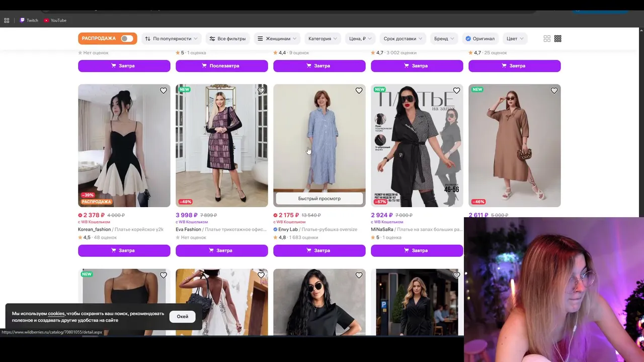Open Быстрый просмотр for Envy Lab dress

click(319, 199)
